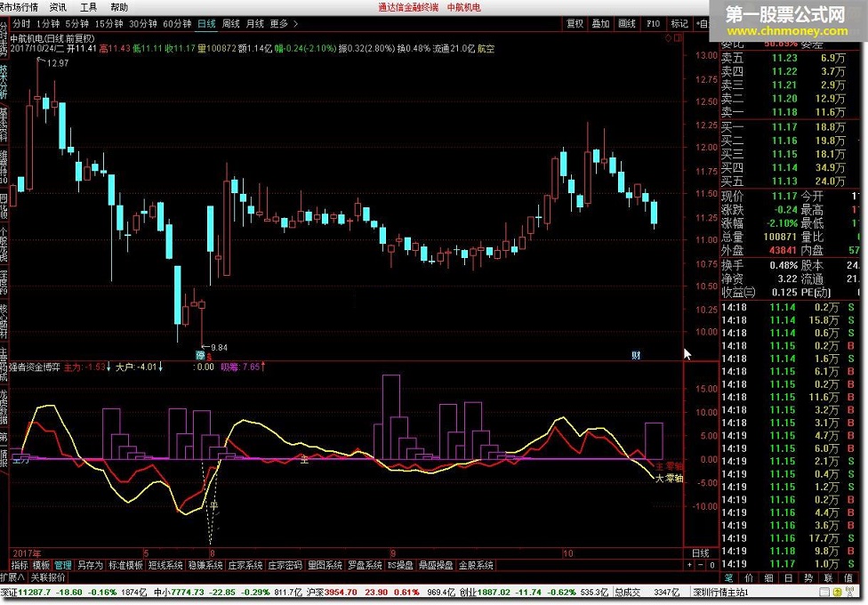Select the 势 tab in quote panel
Viewport: 868px width, 605px height.
[808, 578]
